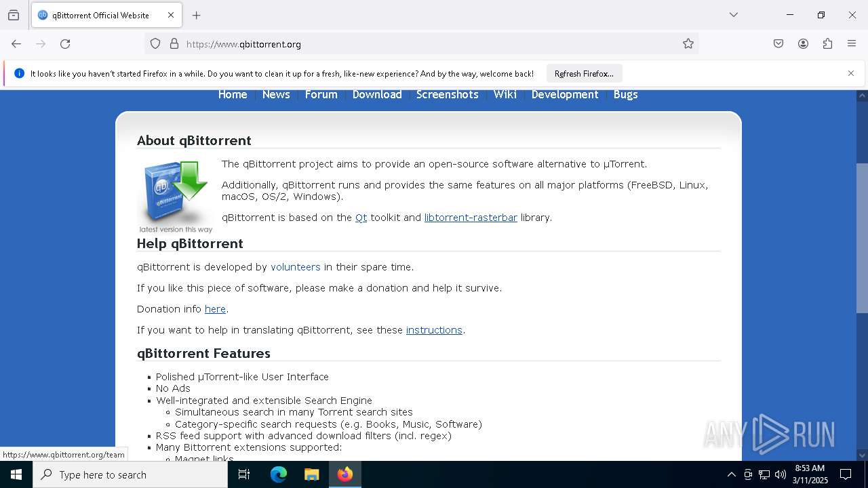Click the Firefox taskbar icon

tap(345, 474)
